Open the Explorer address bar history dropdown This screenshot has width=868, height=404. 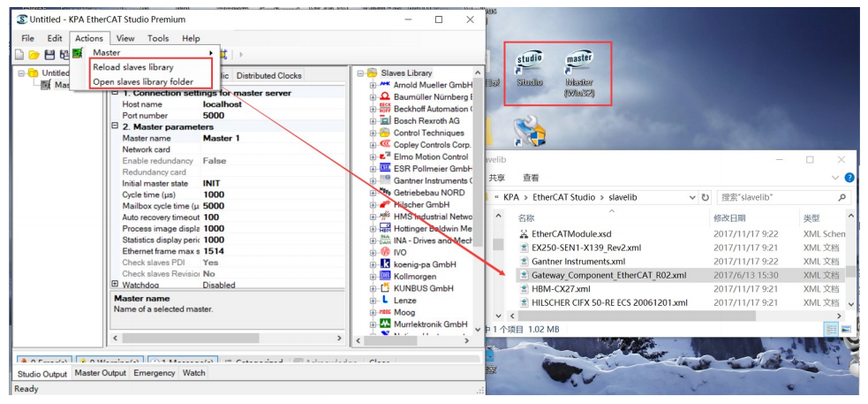coord(692,197)
